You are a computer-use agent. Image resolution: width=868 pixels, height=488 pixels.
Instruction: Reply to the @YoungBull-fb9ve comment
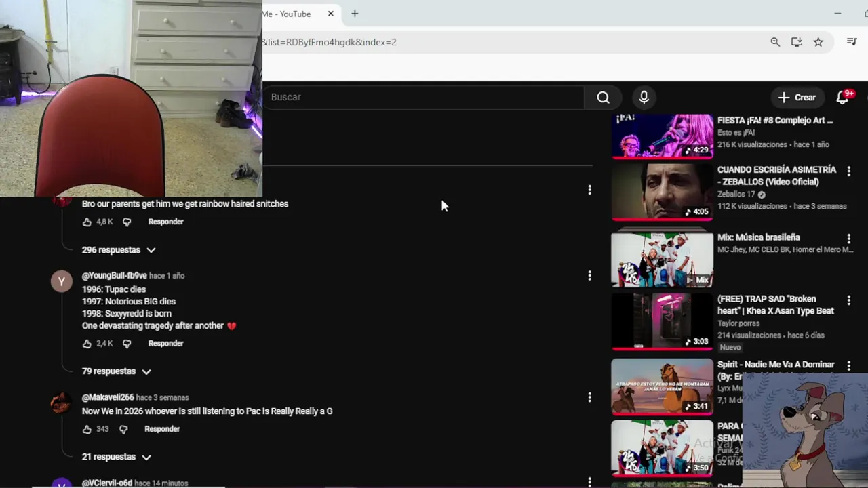165,344
